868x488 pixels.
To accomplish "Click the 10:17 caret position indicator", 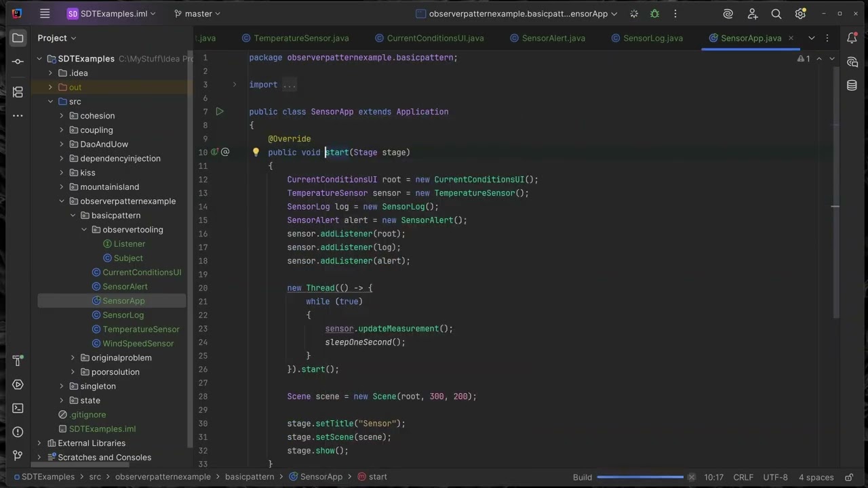I will 714,477.
